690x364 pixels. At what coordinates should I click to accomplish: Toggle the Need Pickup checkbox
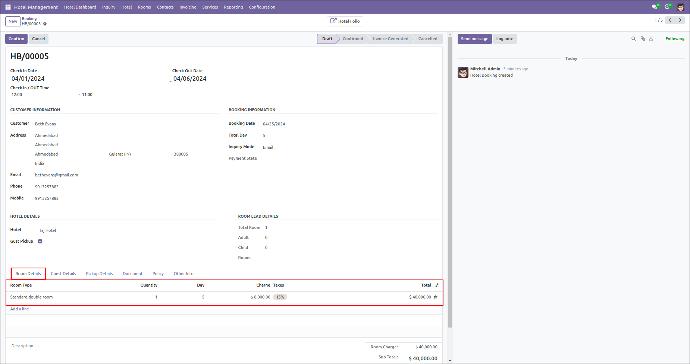point(40,241)
